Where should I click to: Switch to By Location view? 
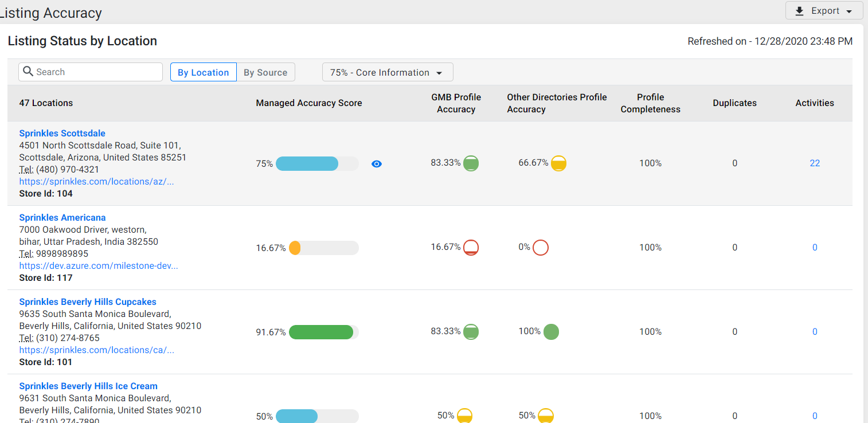pyautogui.click(x=203, y=72)
